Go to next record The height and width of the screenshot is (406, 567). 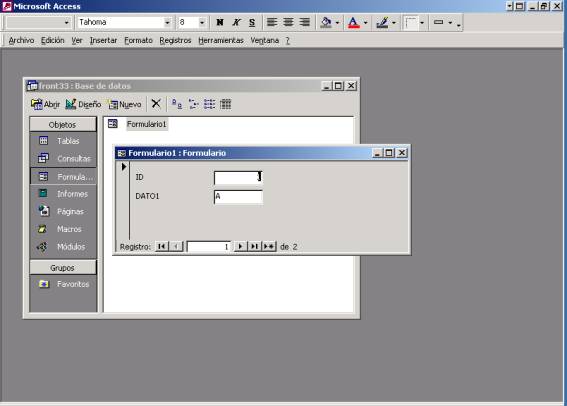point(240,247)
